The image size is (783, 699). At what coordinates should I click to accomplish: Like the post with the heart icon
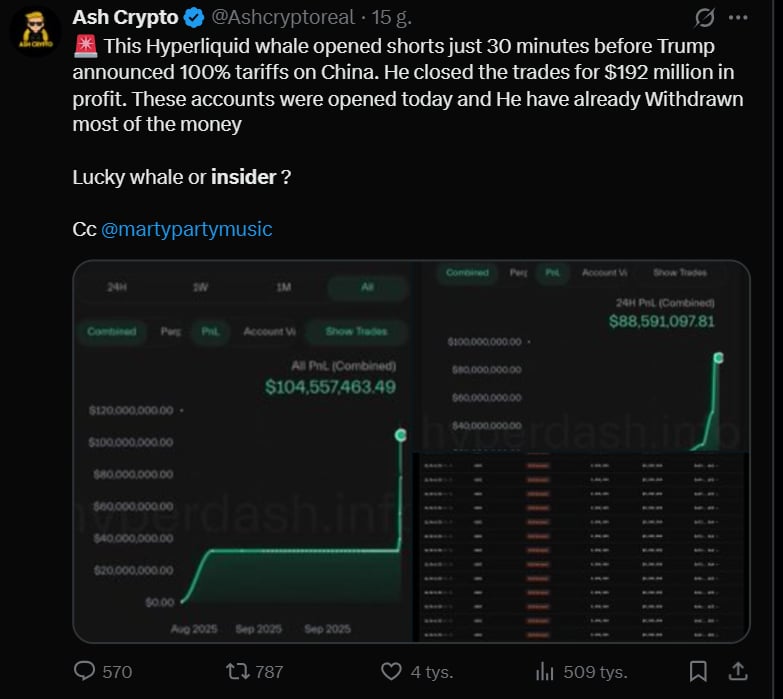coord(392,671)
